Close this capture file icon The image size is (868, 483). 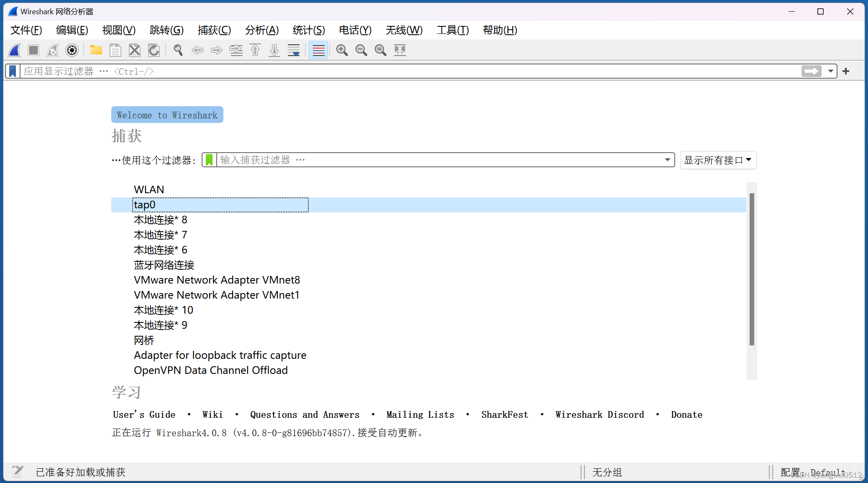click(135, 50)
